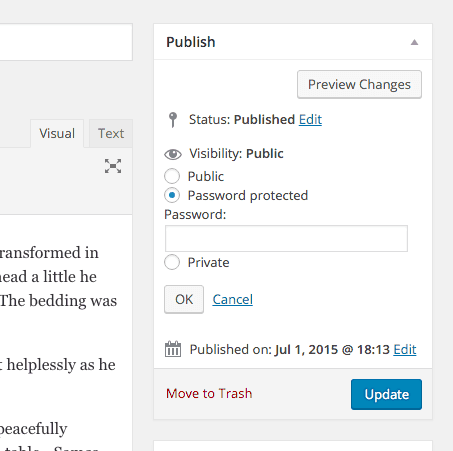
Task: Click the post title field
Action: (x=66, y=42)
